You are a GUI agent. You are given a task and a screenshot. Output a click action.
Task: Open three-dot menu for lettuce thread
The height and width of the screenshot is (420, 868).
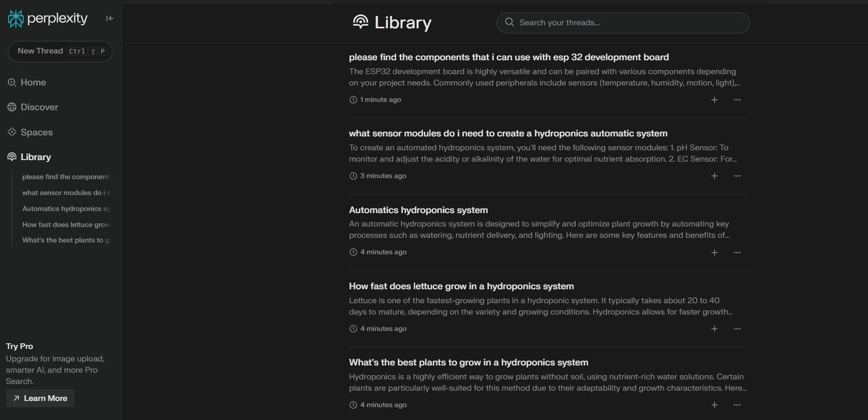[x=737, y=329]
